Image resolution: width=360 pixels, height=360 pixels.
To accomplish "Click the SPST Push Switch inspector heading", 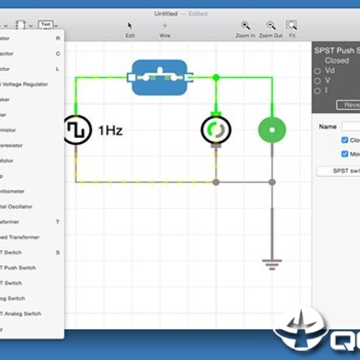I will (337, 51).
